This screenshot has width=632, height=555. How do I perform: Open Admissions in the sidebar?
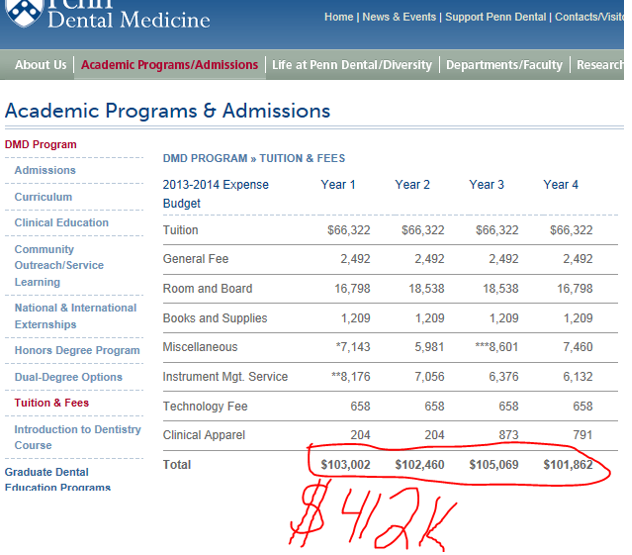coord(45,170)
